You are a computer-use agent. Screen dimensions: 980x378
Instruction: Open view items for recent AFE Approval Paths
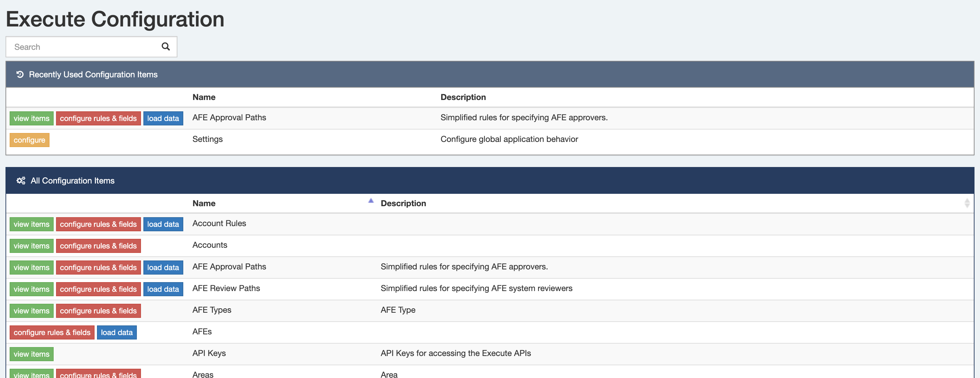click(32, 118)
